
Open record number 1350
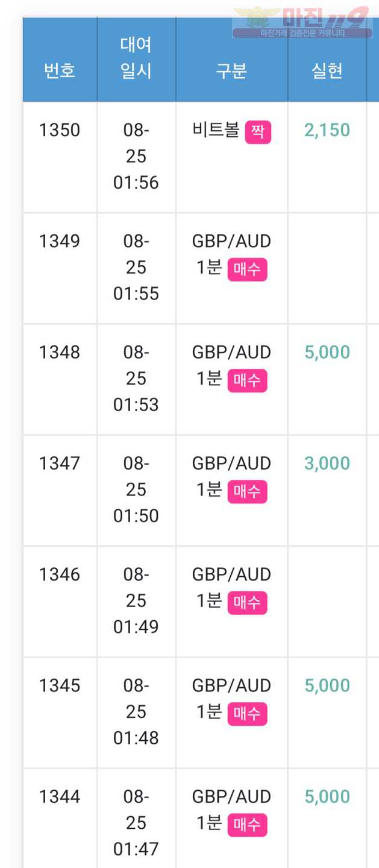pyautogui.click(x=60, y=130)
